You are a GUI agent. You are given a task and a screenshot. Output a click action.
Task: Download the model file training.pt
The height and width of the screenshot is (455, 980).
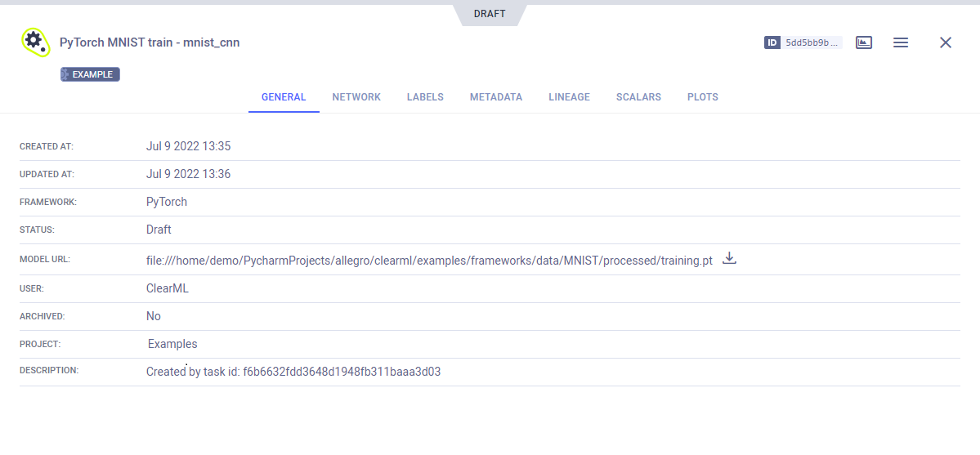pos(730,259)
